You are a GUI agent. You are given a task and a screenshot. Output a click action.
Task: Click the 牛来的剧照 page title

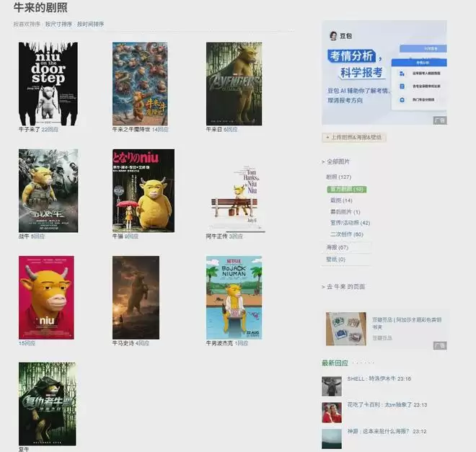coord(40,7)
